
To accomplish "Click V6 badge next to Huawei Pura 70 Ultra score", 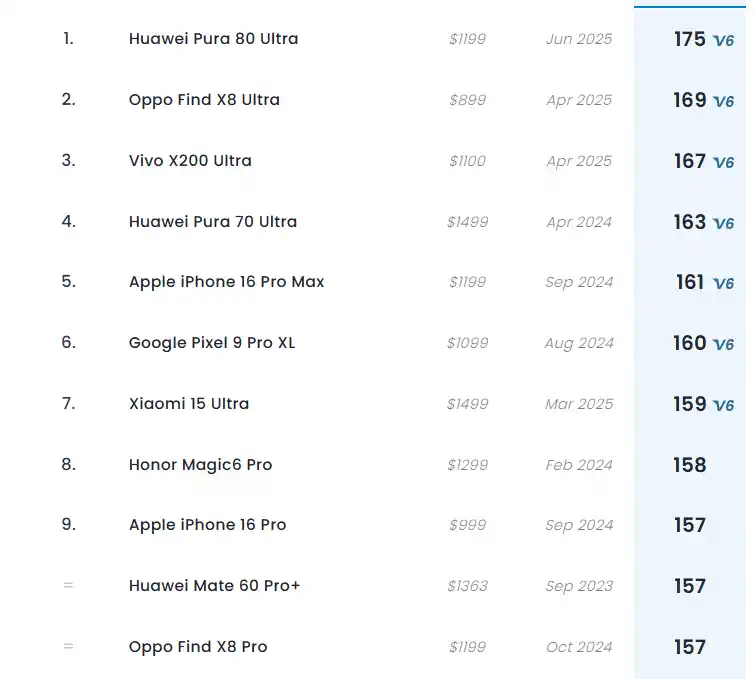I will pyautogui.click(x=723, y=224).
